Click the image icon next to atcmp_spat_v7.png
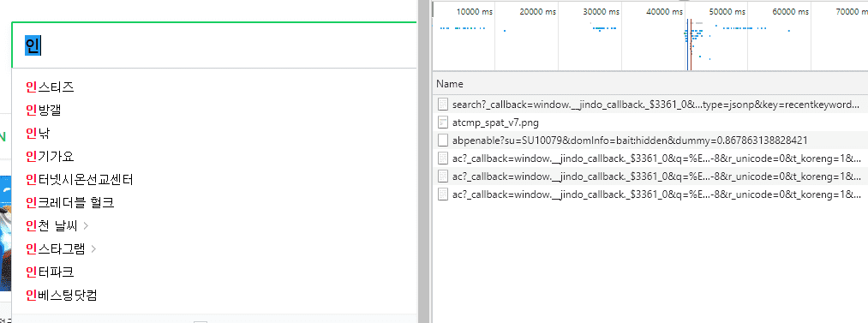Viewport: 868px width, 323px height. tap(442, 122)
